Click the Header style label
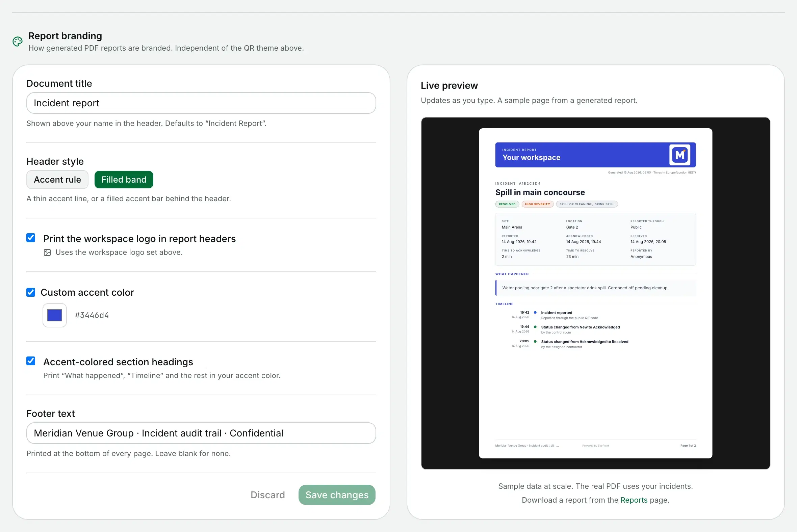 55,161
